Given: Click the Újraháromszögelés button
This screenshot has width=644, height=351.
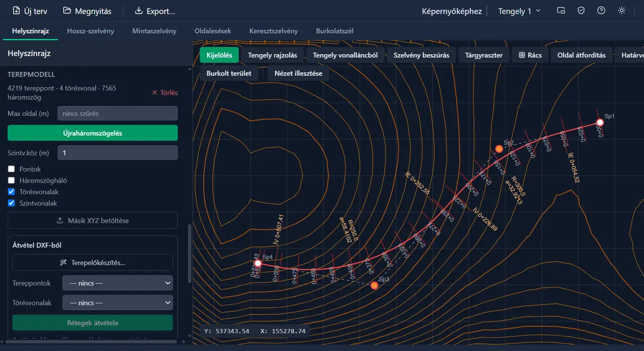Looking at the screenshot, I should point(93,133).
